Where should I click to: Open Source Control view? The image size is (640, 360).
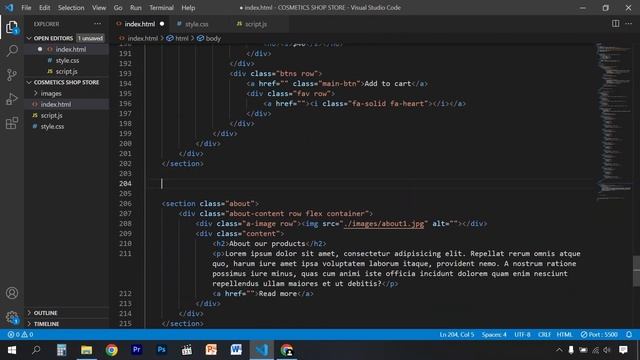coord(12,75)
